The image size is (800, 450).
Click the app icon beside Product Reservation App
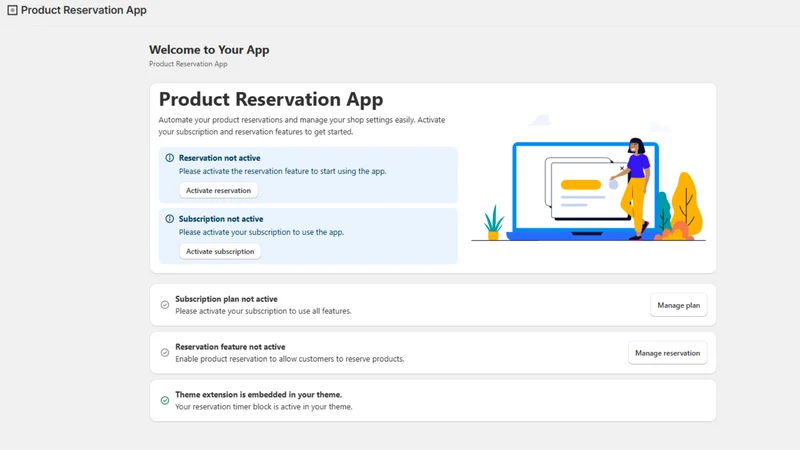pyautogui.click(x=12, y=10)
